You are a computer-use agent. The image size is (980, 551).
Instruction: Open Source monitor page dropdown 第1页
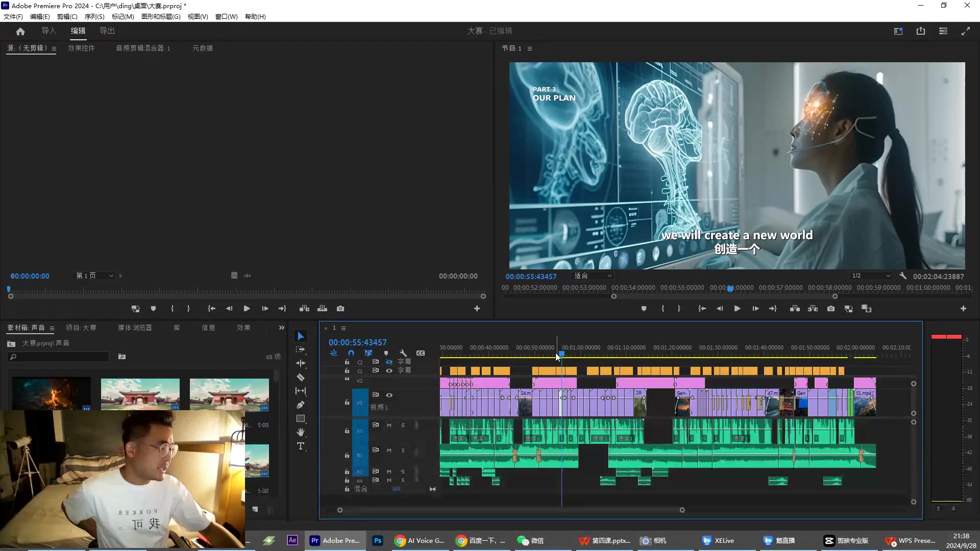[x=94, y=275]
